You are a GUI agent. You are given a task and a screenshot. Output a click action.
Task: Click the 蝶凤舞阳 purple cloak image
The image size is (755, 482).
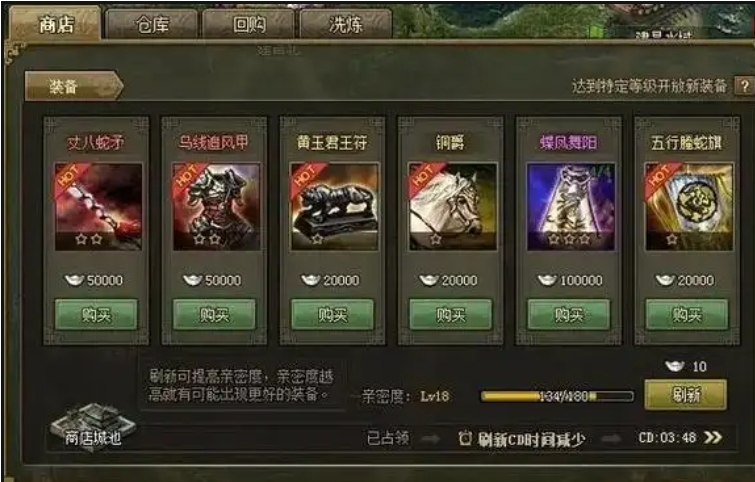[571, 207]
